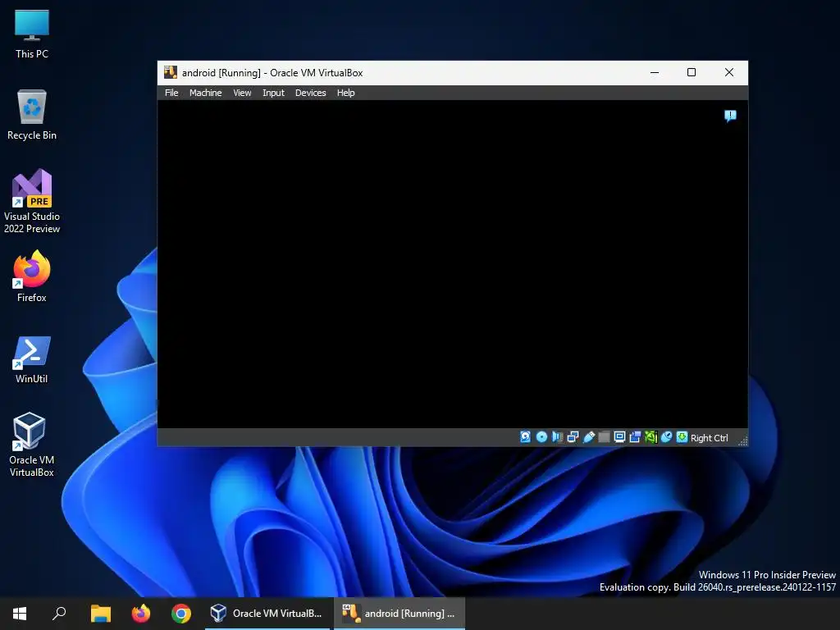The width and height of the screenshot is (840, 630).
Task: Switch to Oracle VM VirtualBox Manager taskbar button
Action: click(267, 614)
